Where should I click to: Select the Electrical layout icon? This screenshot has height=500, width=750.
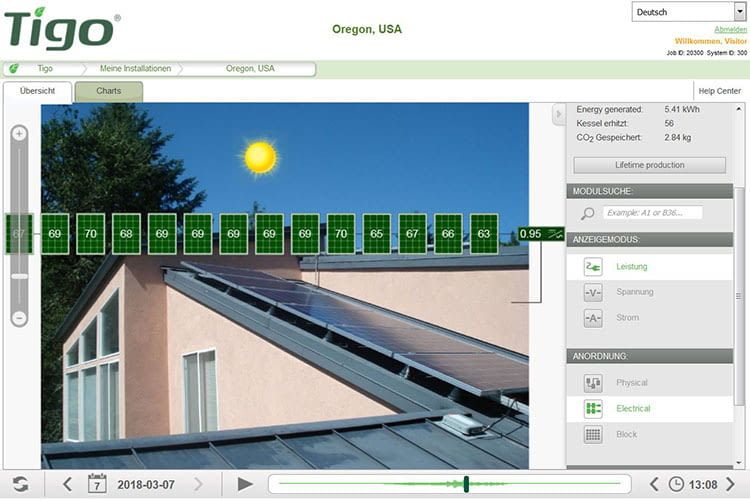[x=593, y=409]
